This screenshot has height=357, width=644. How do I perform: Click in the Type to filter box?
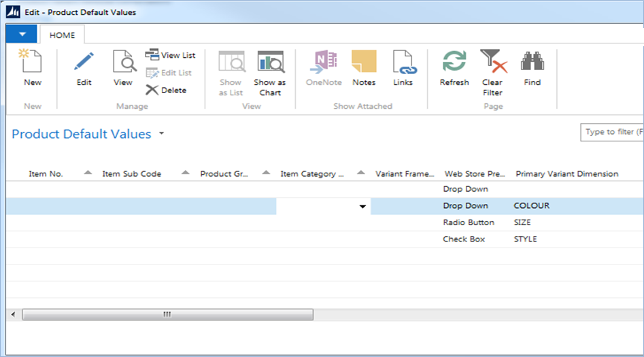click(x=612, y=132)
